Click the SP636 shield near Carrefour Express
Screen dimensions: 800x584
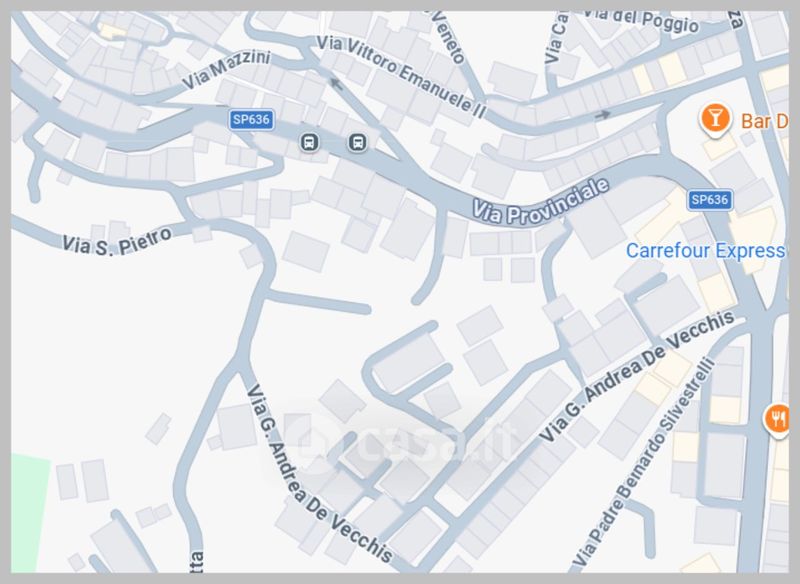pos(710,199)
